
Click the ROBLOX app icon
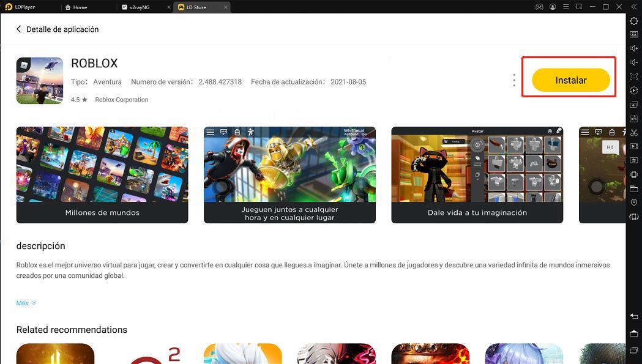(40, 81)
